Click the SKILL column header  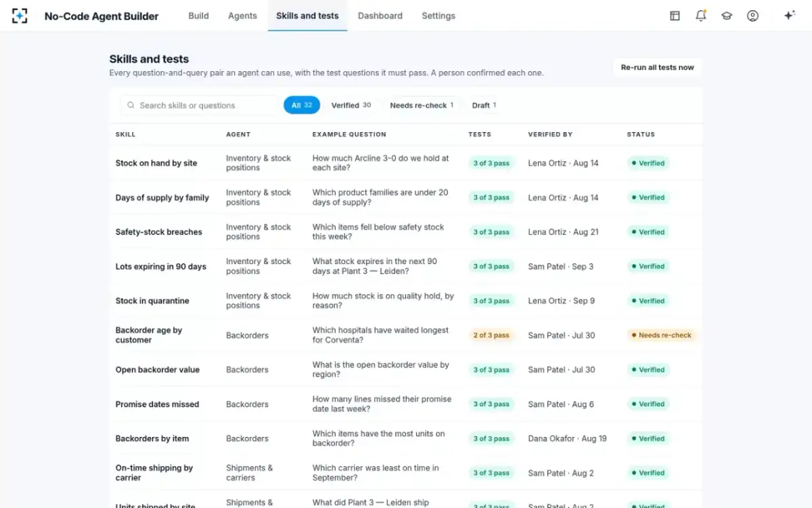[125, 134]
